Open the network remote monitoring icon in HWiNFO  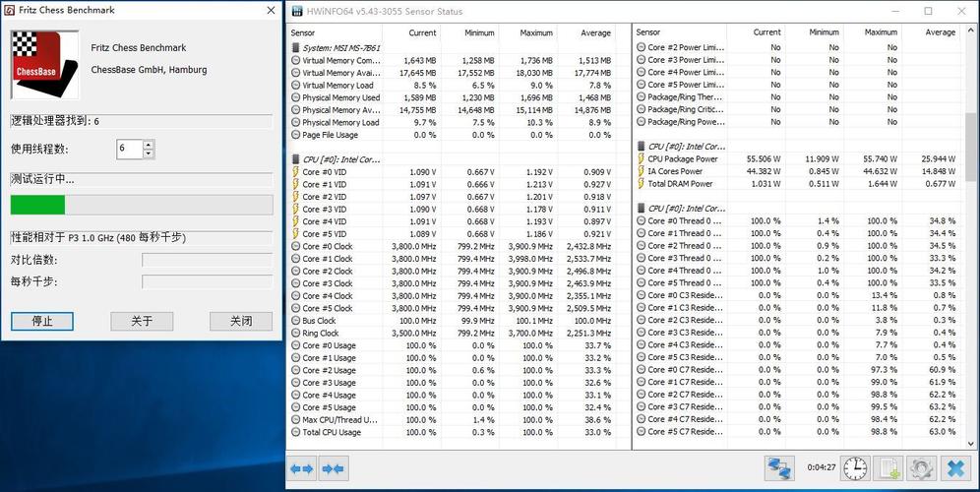779,467
